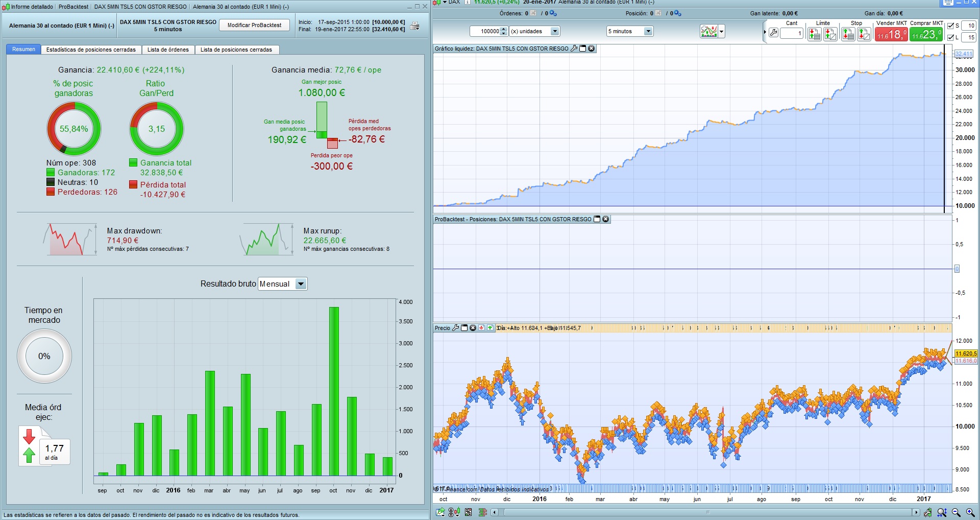Viewport: 980px width, 520px height.
Task: Close position icon beside Posición 0
Action: [x=658, y=13]
